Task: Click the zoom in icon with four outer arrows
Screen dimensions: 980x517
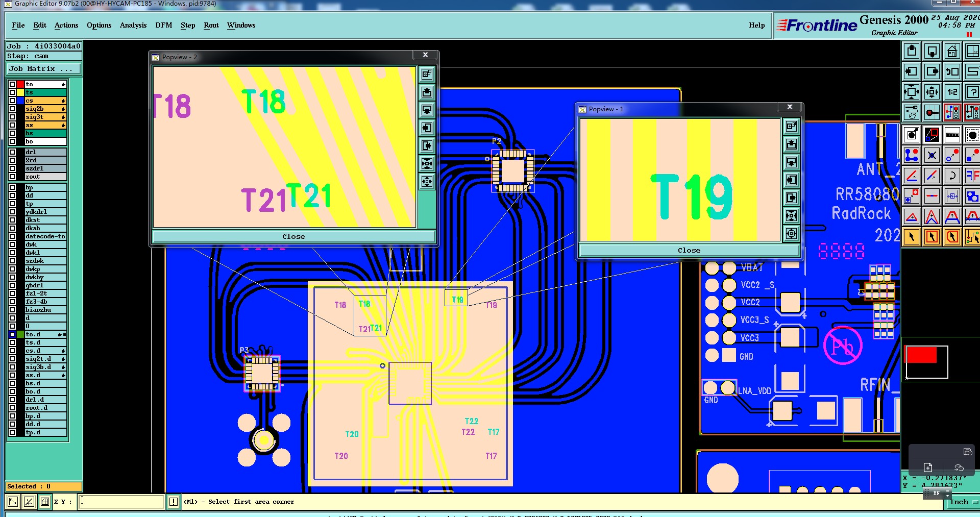Action: [912, 92]
